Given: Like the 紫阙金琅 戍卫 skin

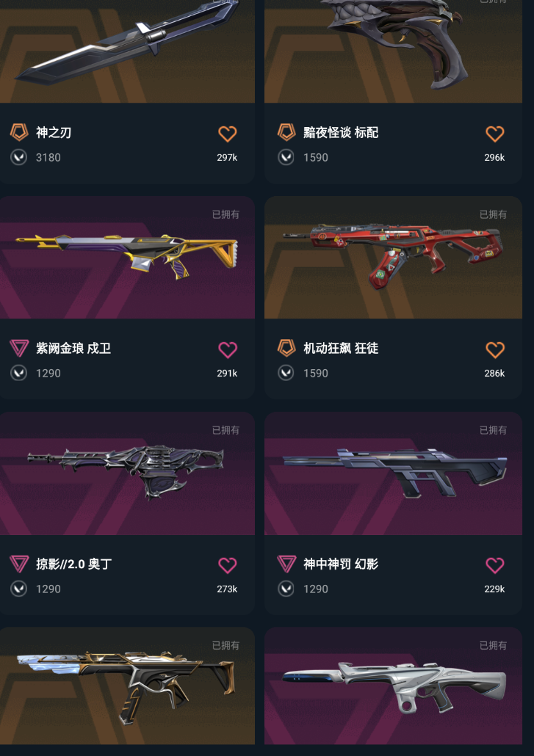Looking at the screenshot, I should [x=227, y=349].
